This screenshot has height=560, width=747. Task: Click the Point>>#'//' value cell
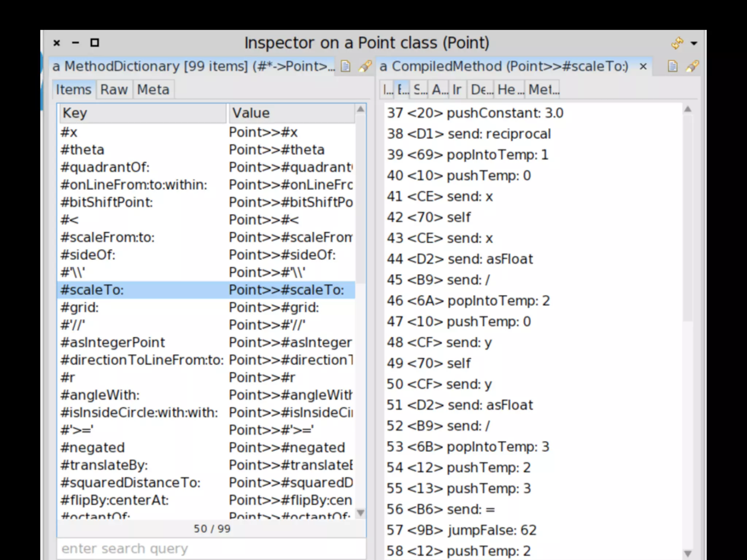click(267, 325)
